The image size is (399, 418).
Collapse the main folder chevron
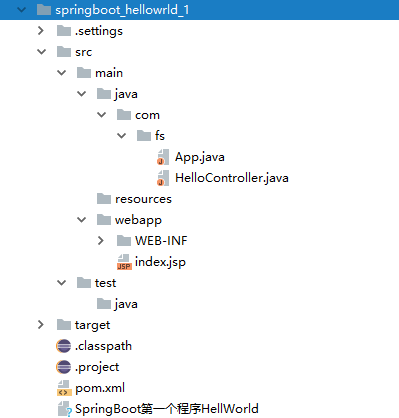(62, 73)
